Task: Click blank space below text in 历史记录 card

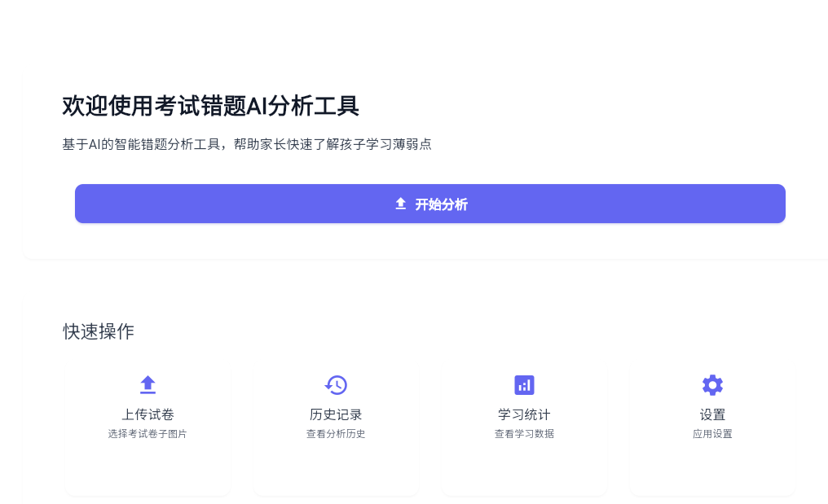Action: [336, 468]
